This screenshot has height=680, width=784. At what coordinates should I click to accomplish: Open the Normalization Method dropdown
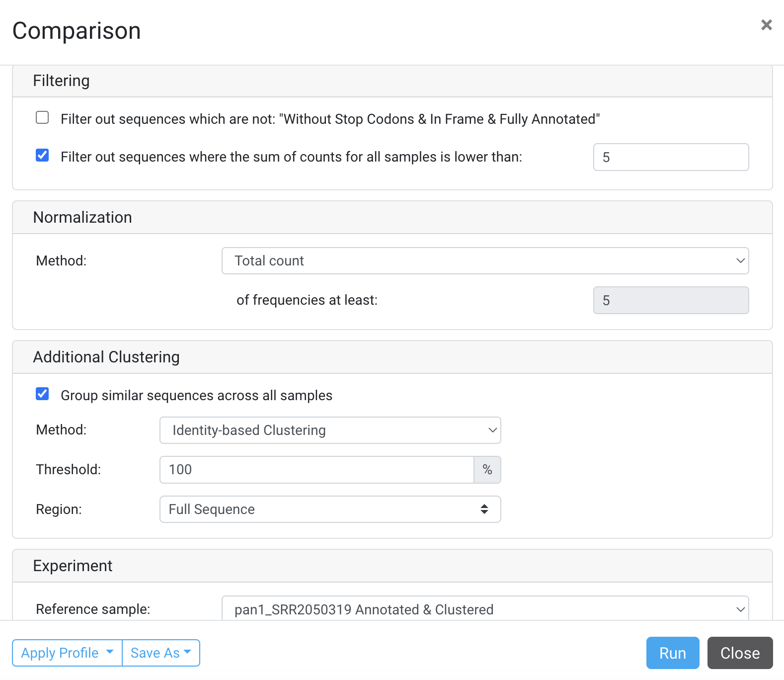coord(484,261)
